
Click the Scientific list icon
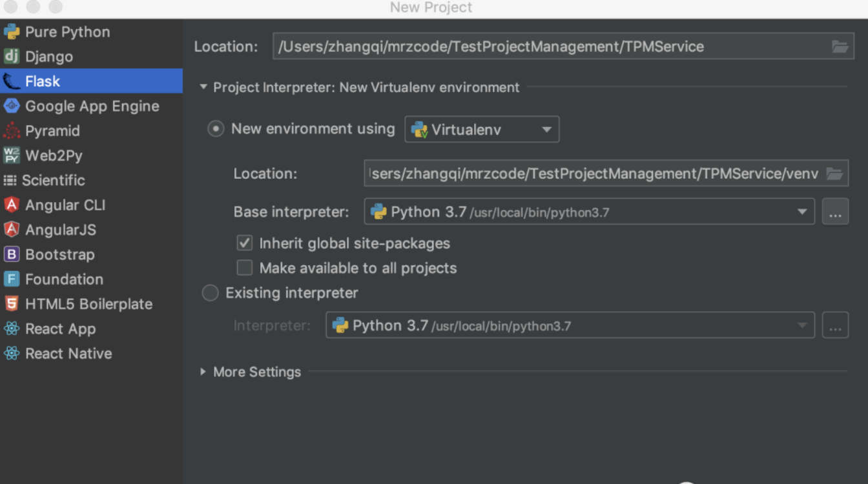[10, 180]
